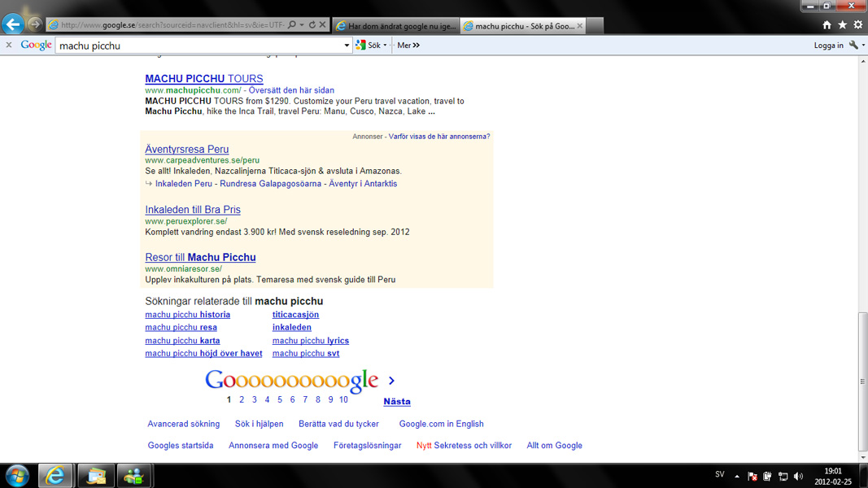Switch to 'Har dom ändrat google' tab
This screenshot has height=488, width=868.
tap(396, 26)
